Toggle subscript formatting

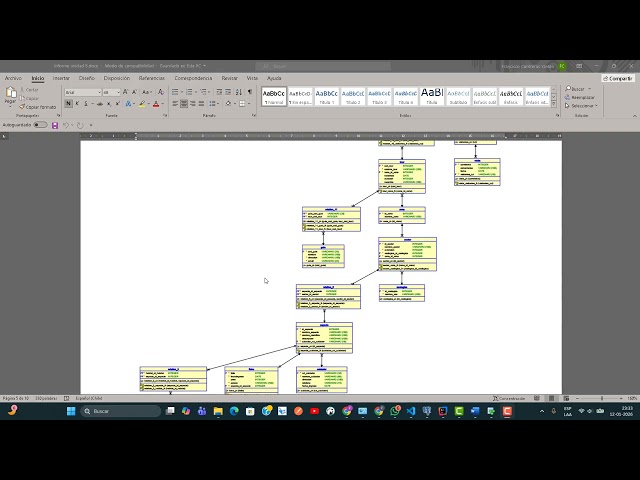click(x=109, y=104)
